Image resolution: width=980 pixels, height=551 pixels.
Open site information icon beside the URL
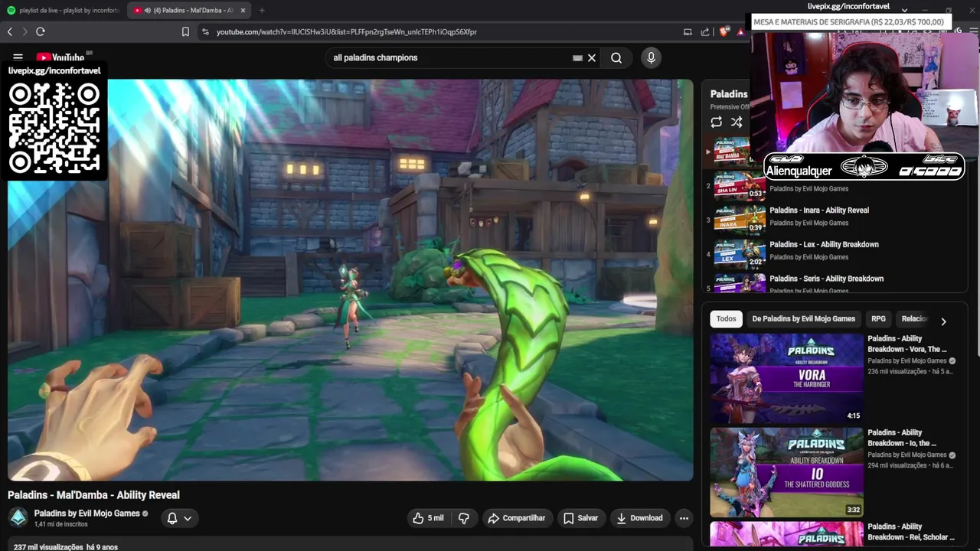205,32
